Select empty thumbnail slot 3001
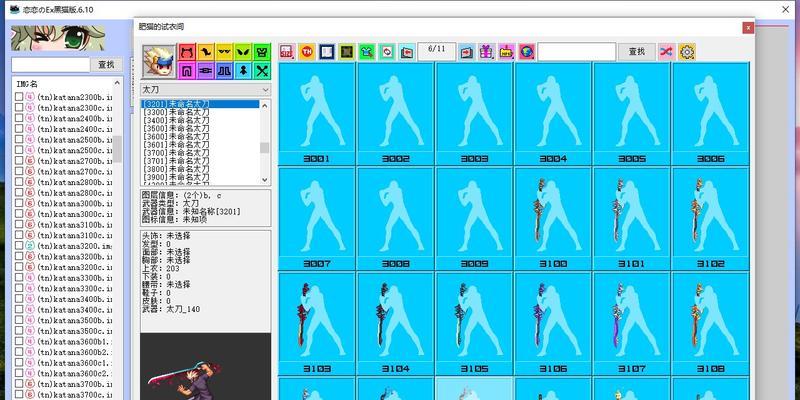Image resolution: width=800 pixels, height=400 pixels. (317, 113)
